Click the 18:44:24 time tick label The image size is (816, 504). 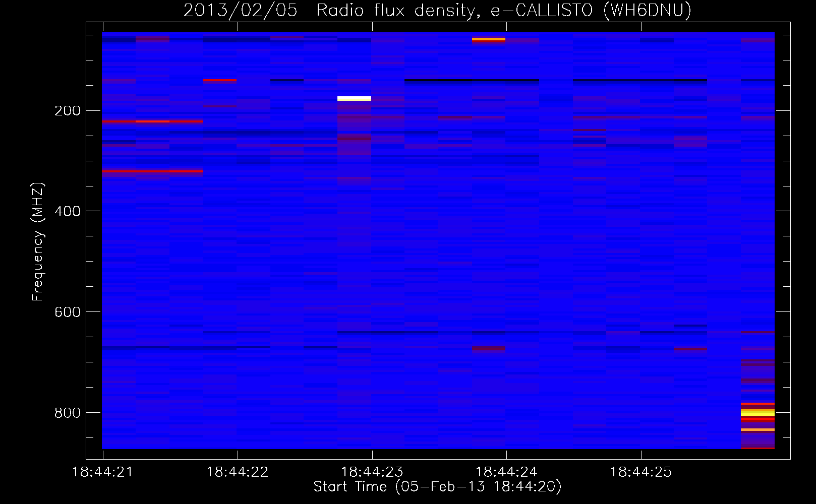point(506,472)
